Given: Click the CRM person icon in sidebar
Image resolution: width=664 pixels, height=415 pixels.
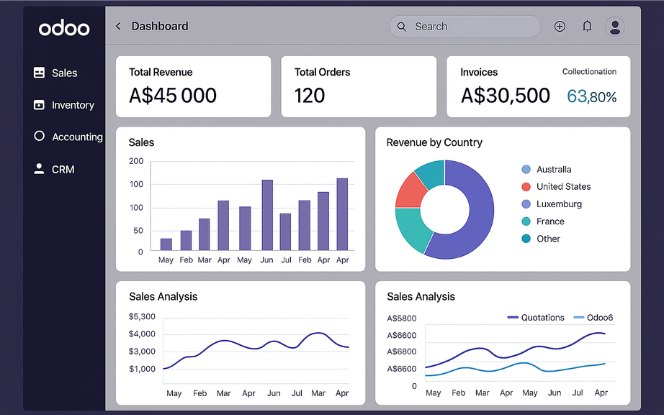Looking at the screenshot, I should [x=39, y=169].
